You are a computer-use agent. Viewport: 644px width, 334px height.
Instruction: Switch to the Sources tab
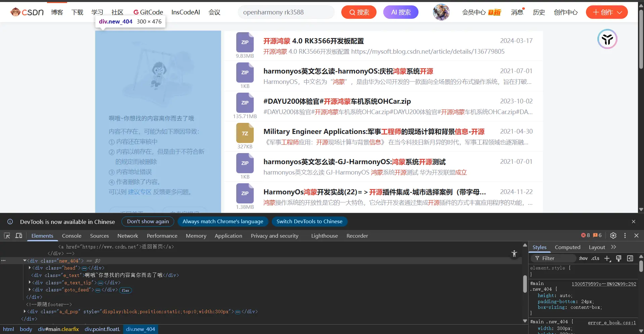pos(99,236)
